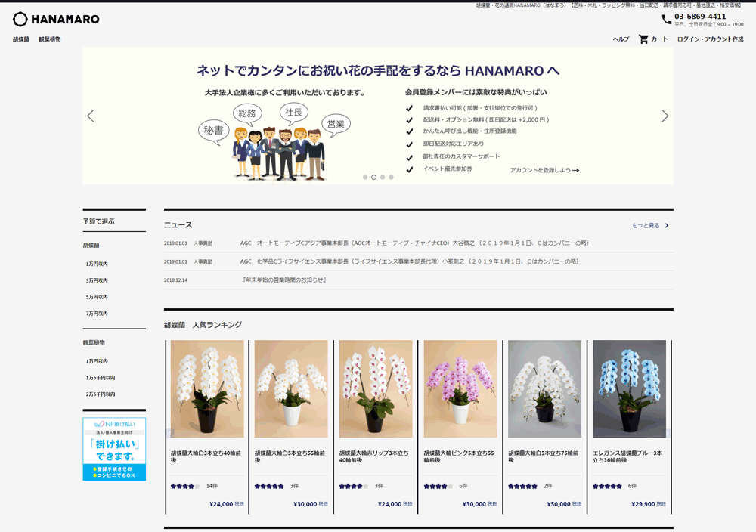Click title 胡蝶蘭大輪白3本立ち40輪前後
Image resolution: width=756 pixels, height=532 pixels.
[206, 457]
